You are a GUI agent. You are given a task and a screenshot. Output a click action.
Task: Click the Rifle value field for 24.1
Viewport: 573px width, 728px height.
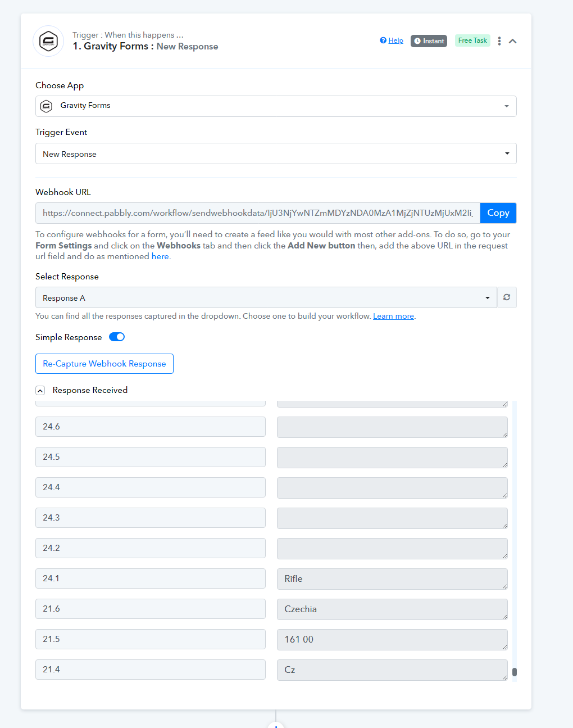(x=392, y=579)
